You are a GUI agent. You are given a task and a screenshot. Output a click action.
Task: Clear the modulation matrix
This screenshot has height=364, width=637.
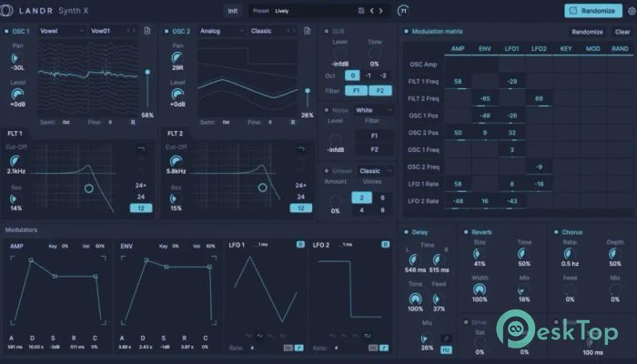(x=622, y=31)
